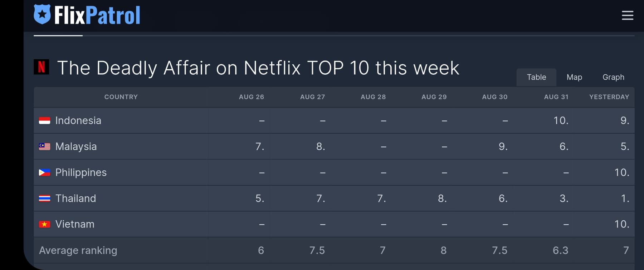Open the Indonesia country link

[78, 120]
